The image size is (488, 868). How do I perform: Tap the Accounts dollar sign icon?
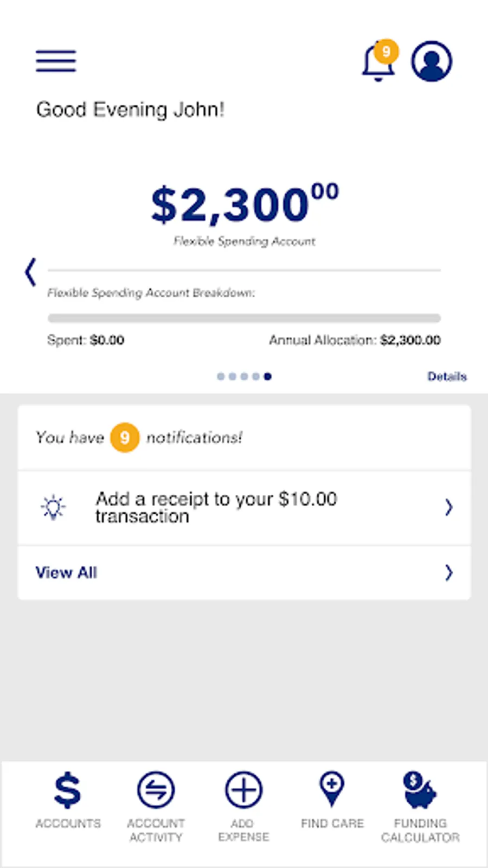point(68,790)
